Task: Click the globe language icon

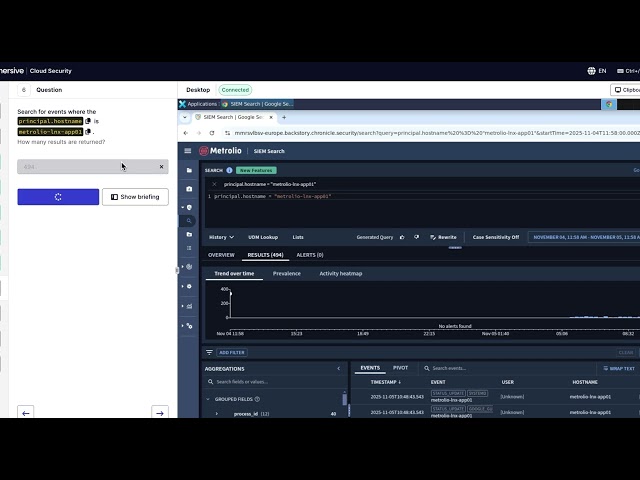Action: tap(591, 71)
